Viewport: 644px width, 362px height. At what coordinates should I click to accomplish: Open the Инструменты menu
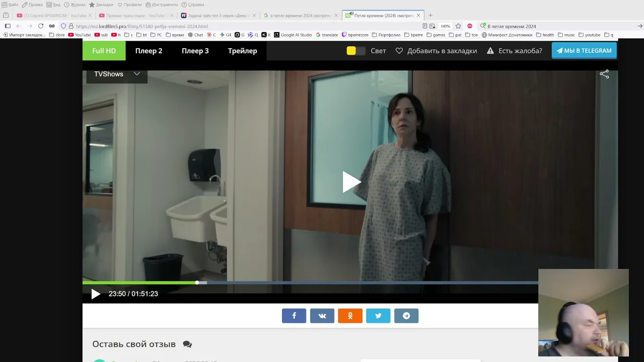162,5
